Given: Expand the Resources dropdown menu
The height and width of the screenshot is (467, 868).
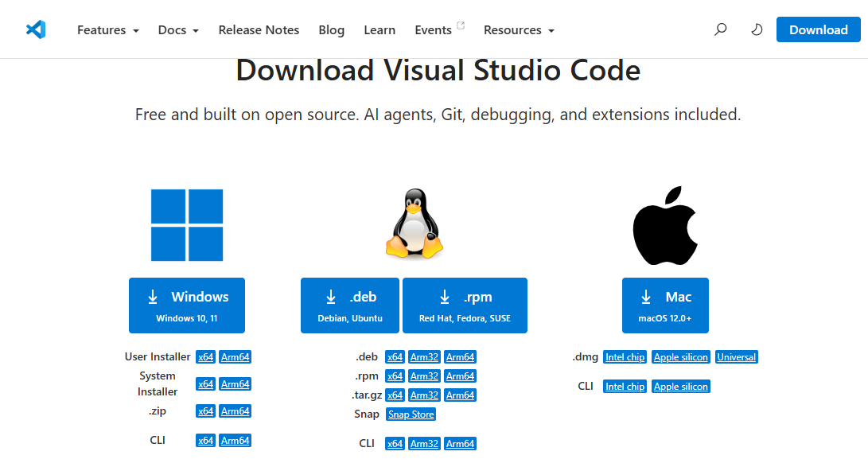Looking at the screenshot, I should pos(519,30).
